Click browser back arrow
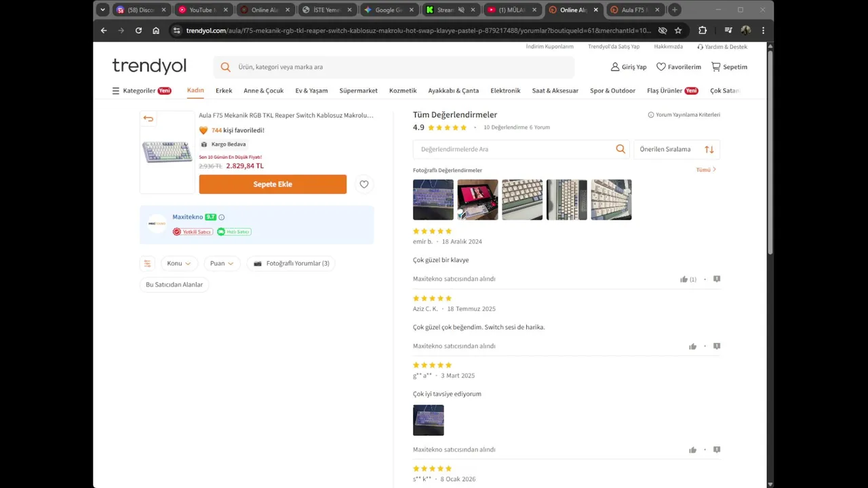Screen dimensions: 868x488 point(104,30)
